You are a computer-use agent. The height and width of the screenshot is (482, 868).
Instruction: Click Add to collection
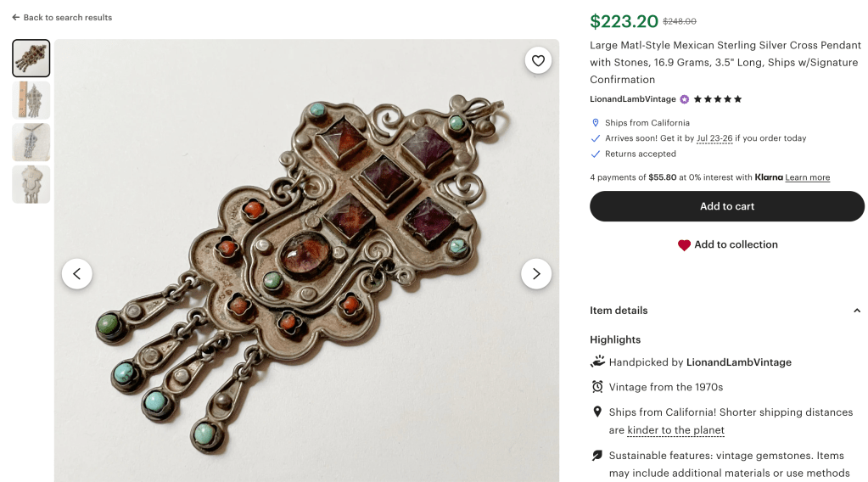pyautogui.click(x=736, y=244)
